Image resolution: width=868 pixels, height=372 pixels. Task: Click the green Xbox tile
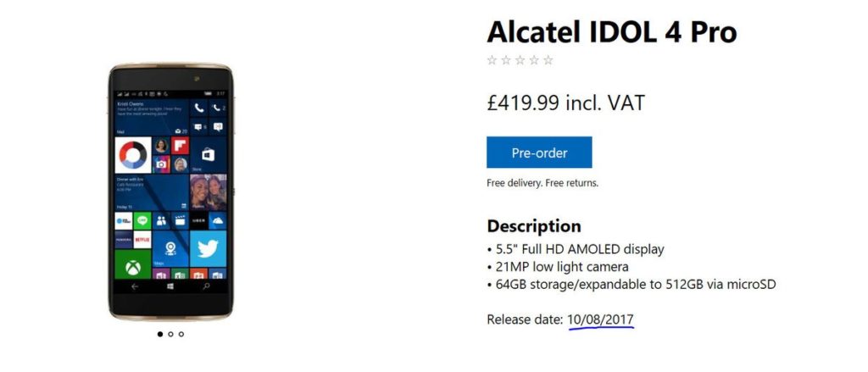(x=133, y=264)
